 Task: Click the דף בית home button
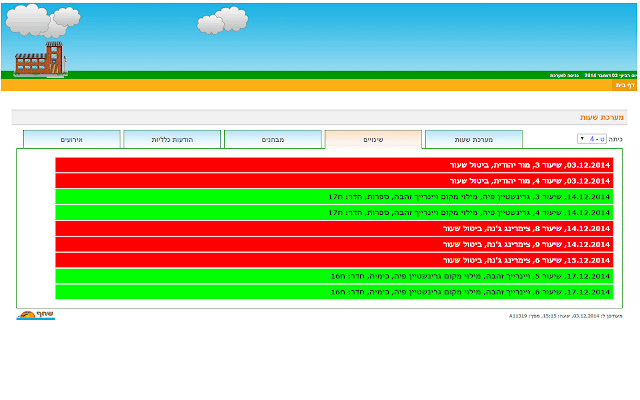[625, 85]
